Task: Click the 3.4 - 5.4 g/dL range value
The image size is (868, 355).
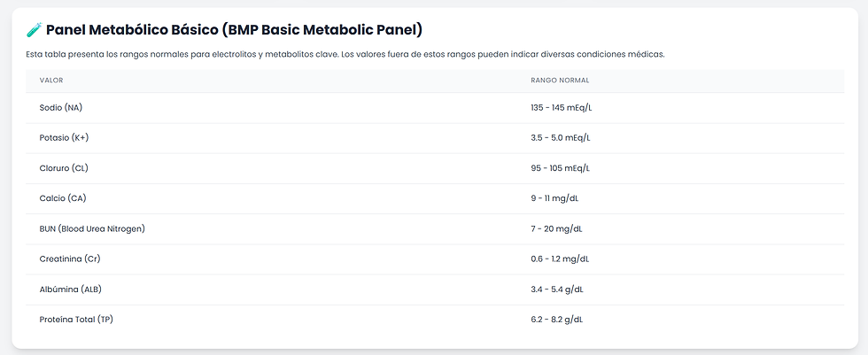Action: pos(557,289)
